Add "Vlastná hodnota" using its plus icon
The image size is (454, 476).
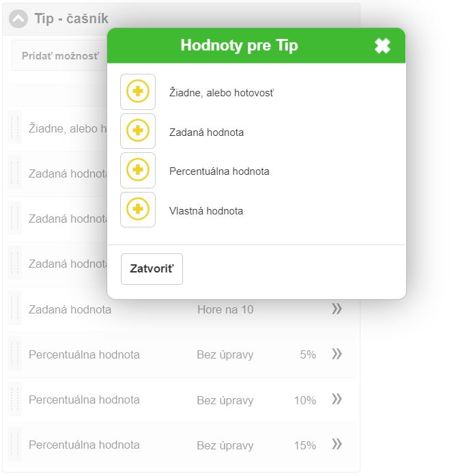coord(138,210)
